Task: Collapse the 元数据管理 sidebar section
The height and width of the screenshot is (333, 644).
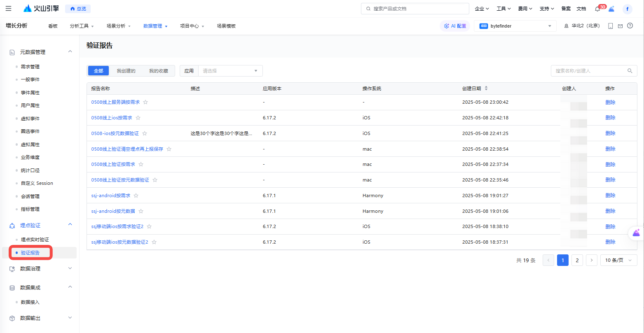Action: pyautogui.click(x=70, y=51)
